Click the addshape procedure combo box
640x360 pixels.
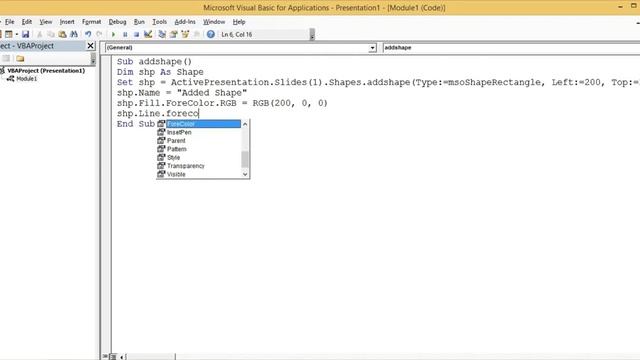click(511, 48)
